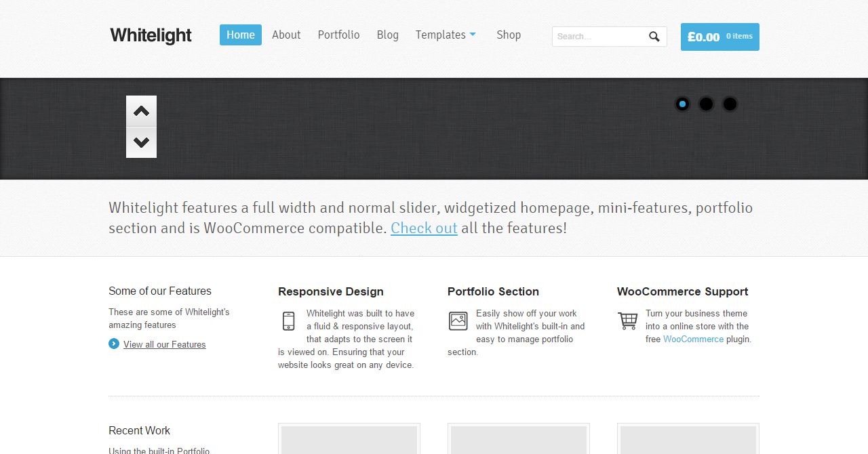The image size is (868, 454).
Task: Click the Whitelight logo
Action: pos(151,35)
